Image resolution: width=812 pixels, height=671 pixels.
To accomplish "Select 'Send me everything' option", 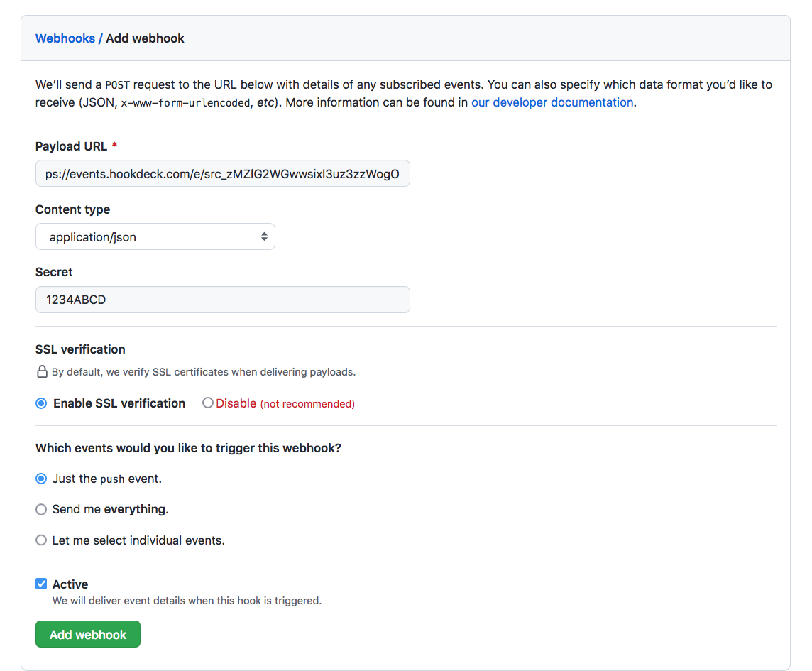I will pyautogui.click(x=40, y=509).
